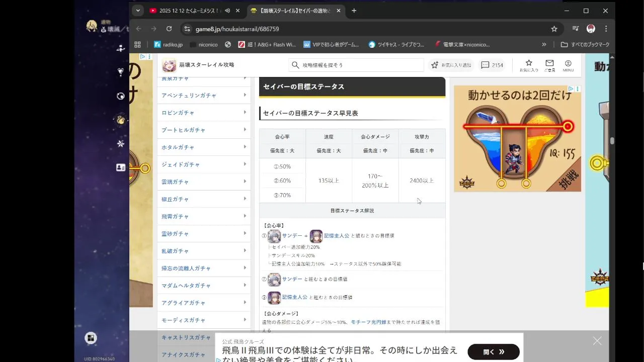644x362 pixels.
Task: Open the ツイキャス bookmark
Action: [396, 44]
